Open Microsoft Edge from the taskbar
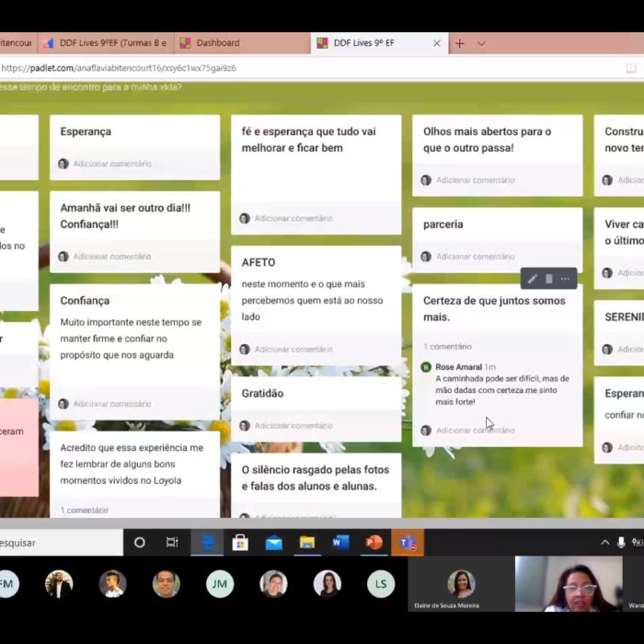644x644 pixels. pos(208,543)
